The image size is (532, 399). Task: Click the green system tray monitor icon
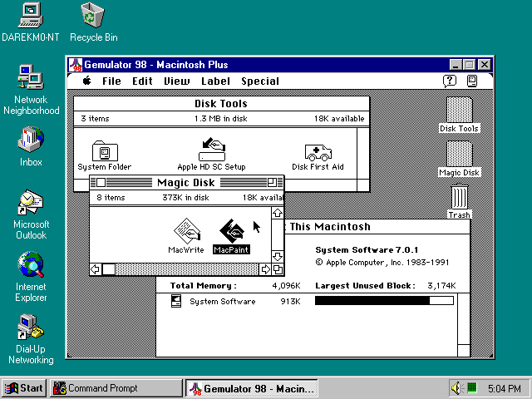[472, 387]
